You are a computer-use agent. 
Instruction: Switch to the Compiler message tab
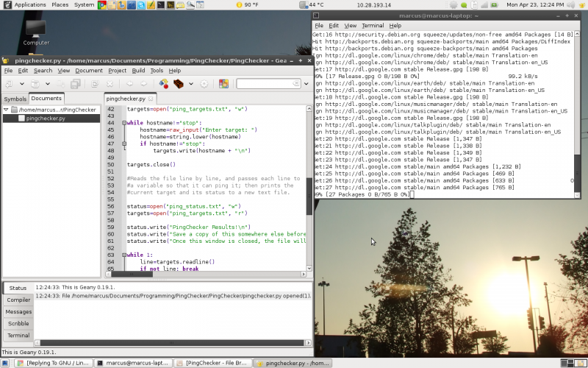click(x=18, y=300)
